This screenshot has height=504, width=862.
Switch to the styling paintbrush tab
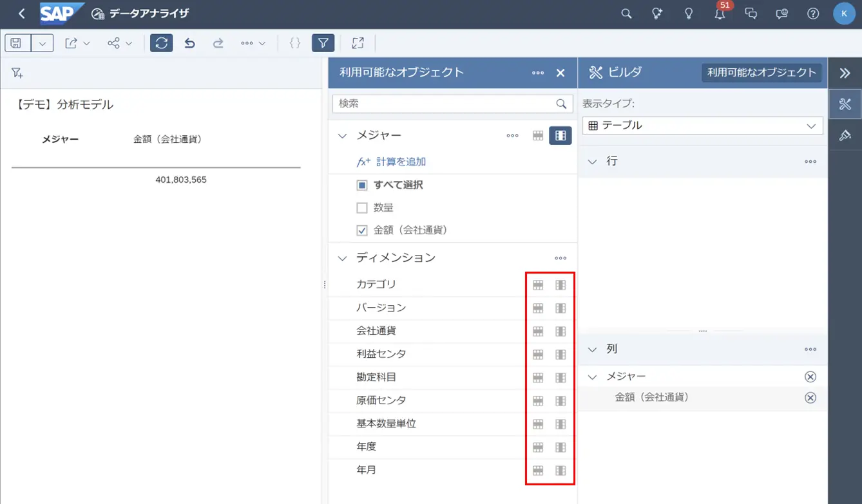pyautogui.click(x=845, y=135)
